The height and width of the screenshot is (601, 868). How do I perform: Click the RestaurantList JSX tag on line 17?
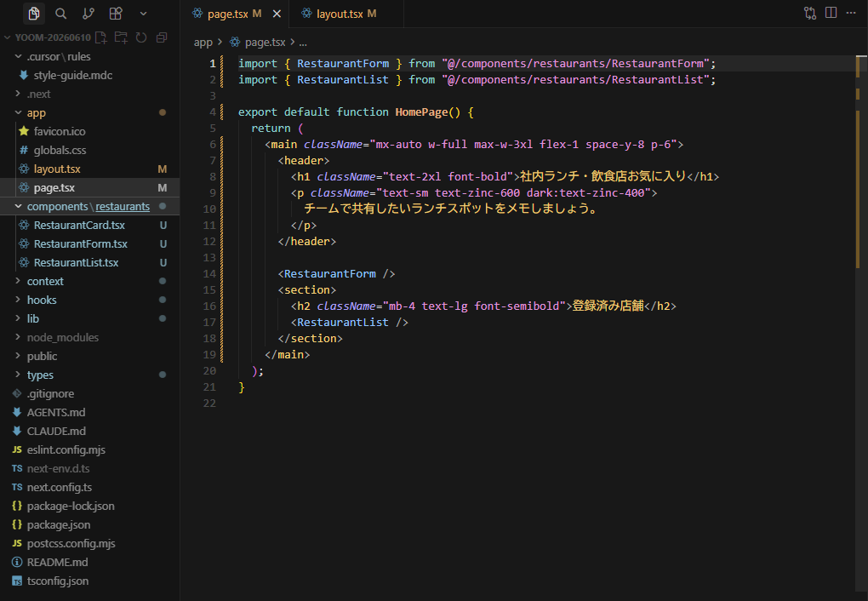(x=343, y=323)
